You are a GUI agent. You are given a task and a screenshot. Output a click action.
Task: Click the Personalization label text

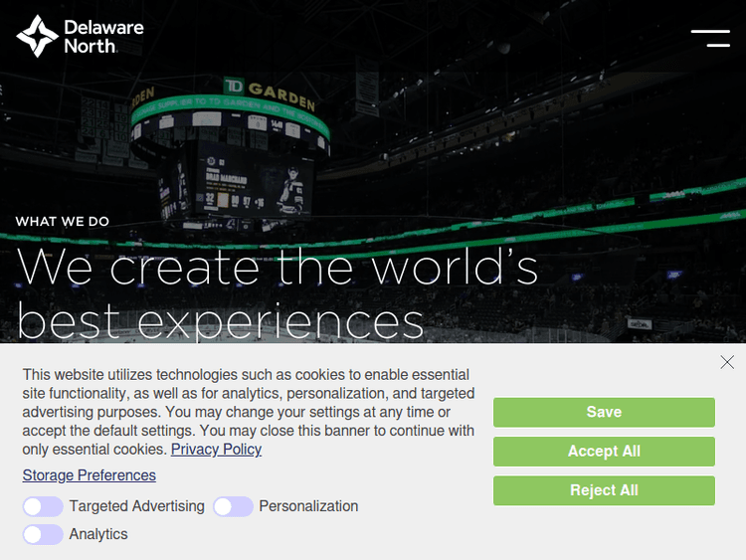point(308,506)
